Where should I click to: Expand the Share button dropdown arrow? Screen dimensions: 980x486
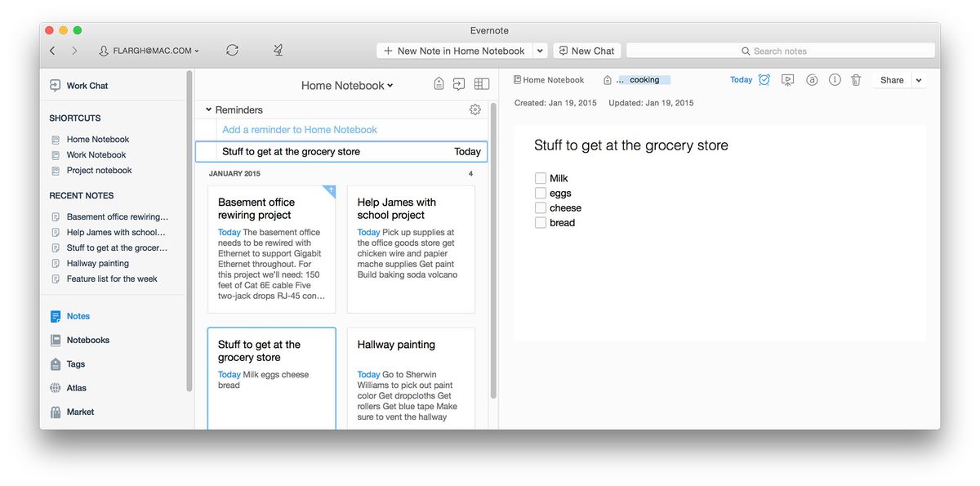(x=918, y=80)
